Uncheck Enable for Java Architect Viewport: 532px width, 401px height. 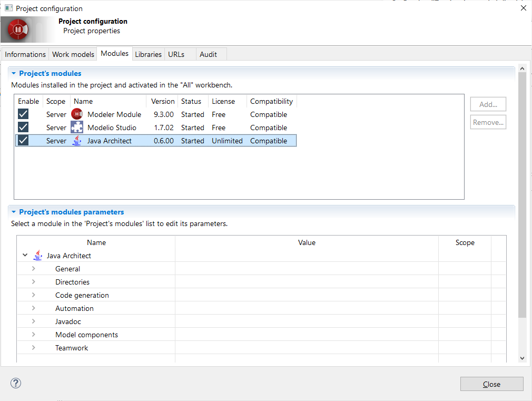coord(23,140)
